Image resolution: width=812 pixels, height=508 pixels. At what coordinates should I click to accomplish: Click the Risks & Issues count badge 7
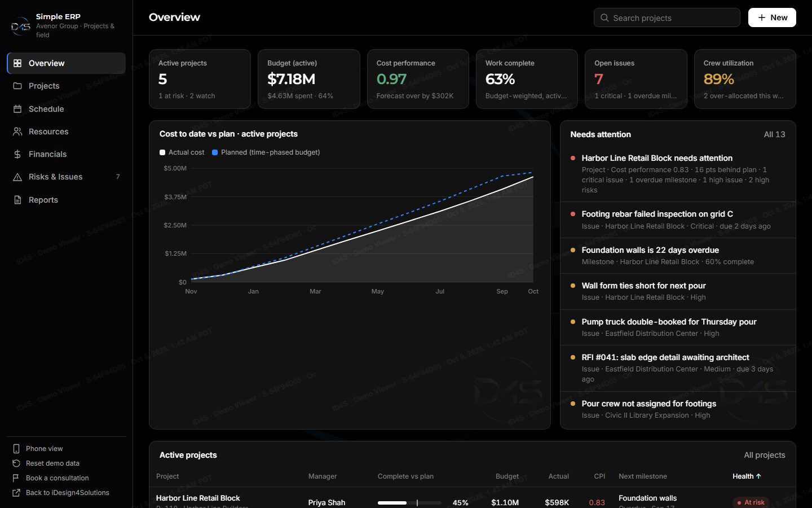click(x=118, y=177)
